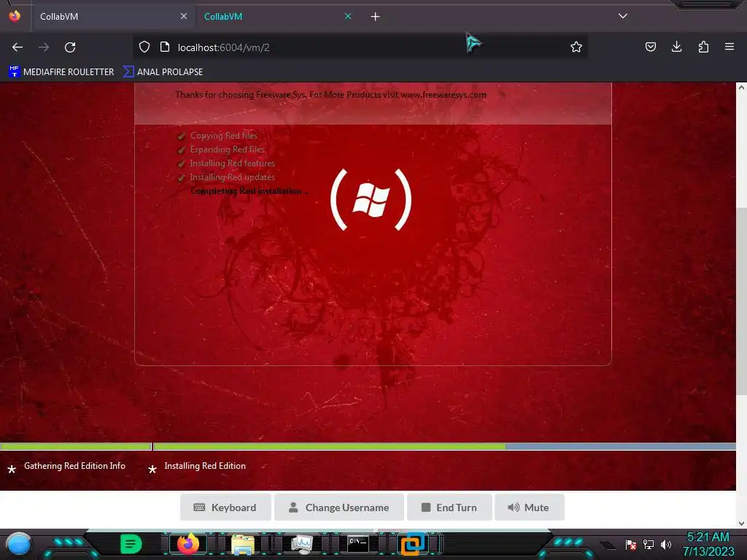The image size is (747, 560).
Task: Open the system monitor taskbar icon
Action: point(301,545)
